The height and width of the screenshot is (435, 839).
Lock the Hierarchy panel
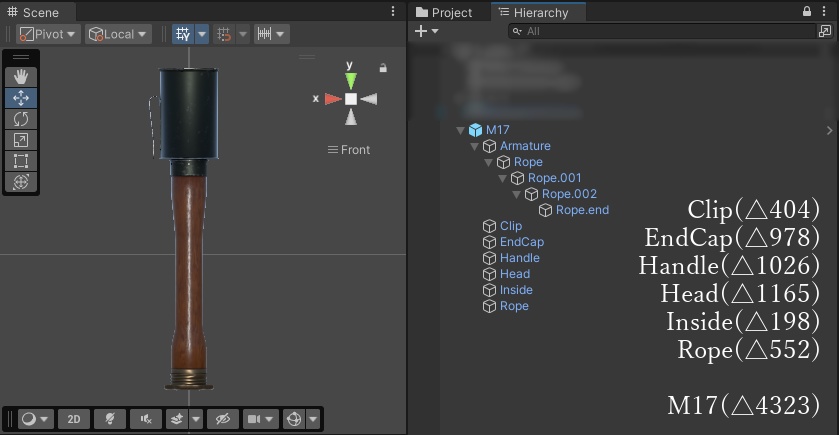pyautogui.click(x=807, y=11)
